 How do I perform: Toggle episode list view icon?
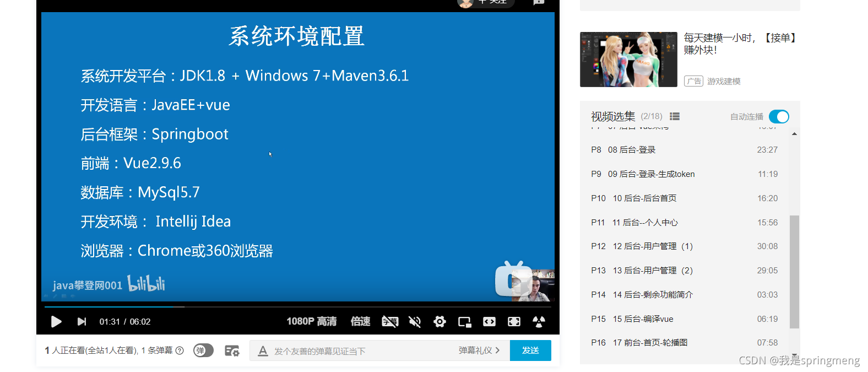(x=675, y=116)
